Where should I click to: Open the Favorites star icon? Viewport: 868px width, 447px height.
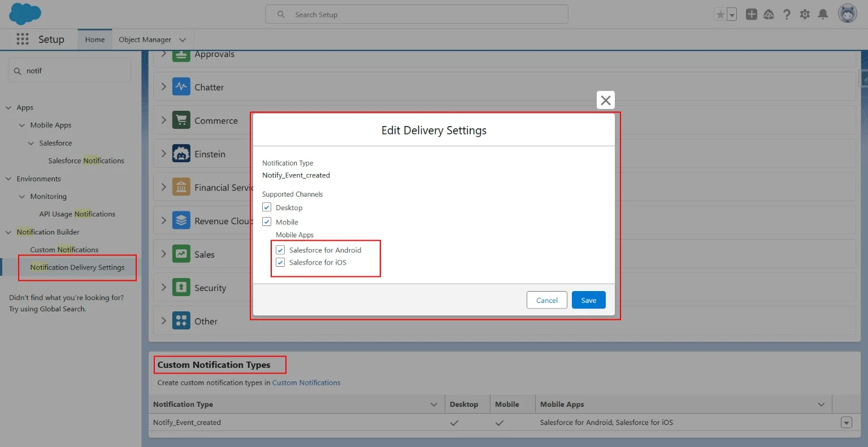coord(720,15)
